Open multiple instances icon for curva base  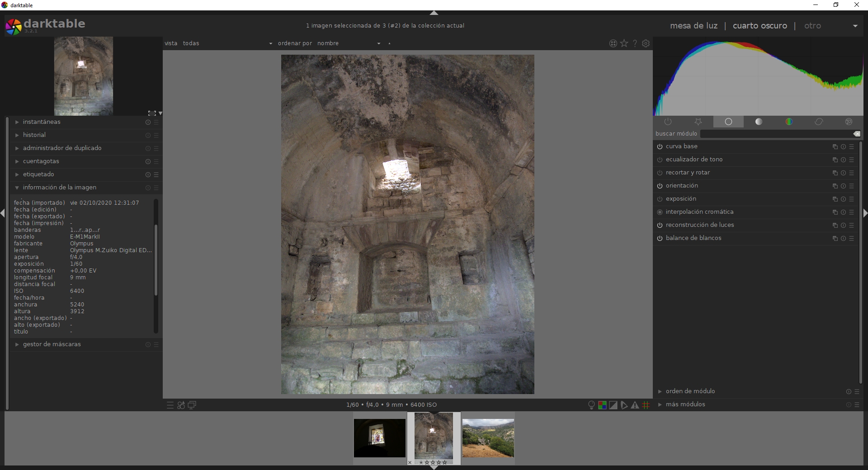pos(835,147)
